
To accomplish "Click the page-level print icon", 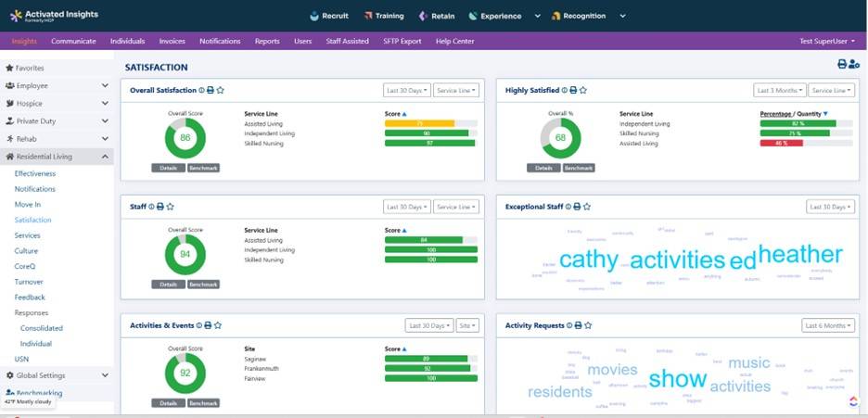I will point(842,64).
